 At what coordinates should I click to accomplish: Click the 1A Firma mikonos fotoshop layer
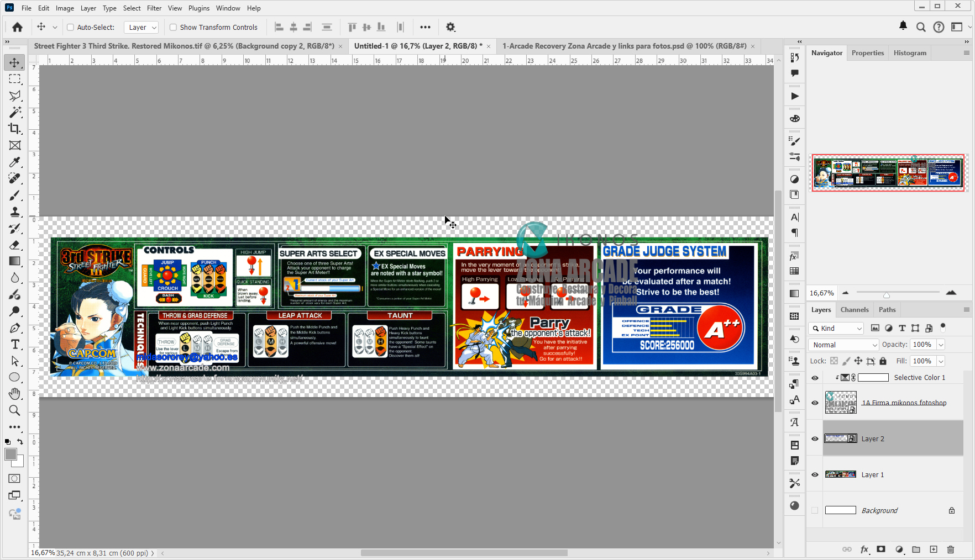point(904,403)
